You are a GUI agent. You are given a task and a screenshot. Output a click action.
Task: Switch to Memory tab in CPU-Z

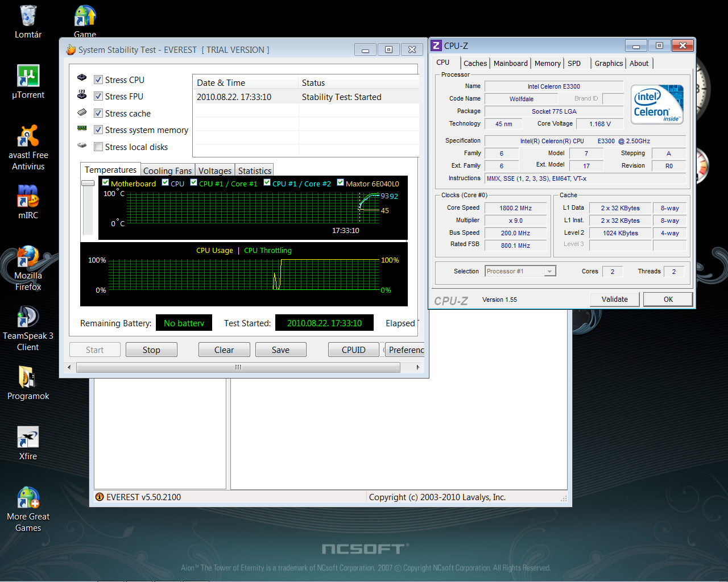tap(547, 63)
